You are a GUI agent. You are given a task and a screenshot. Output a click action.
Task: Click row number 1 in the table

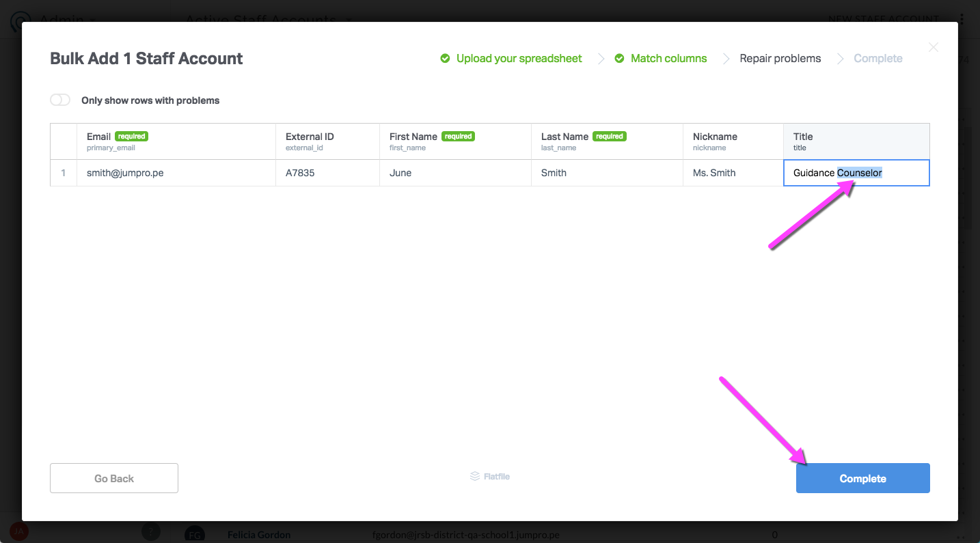(x=64, y=173)
